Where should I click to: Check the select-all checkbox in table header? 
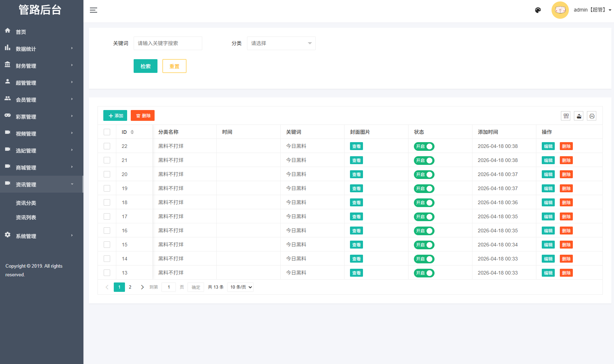click(107, 132)
